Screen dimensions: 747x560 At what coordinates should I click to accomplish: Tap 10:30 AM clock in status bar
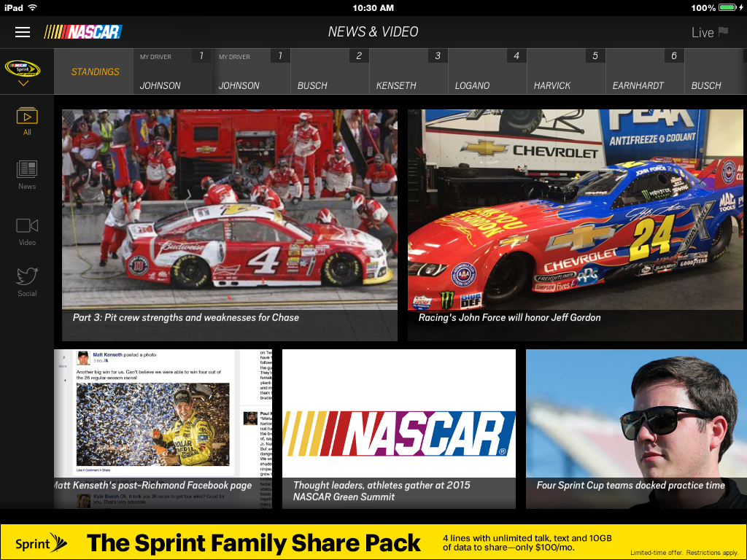[x=373, y=7]
